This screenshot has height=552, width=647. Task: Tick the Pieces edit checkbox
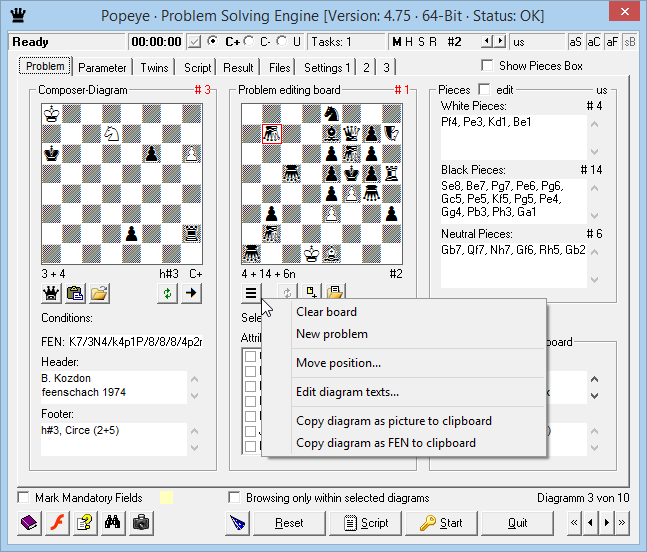coord(484,90)
